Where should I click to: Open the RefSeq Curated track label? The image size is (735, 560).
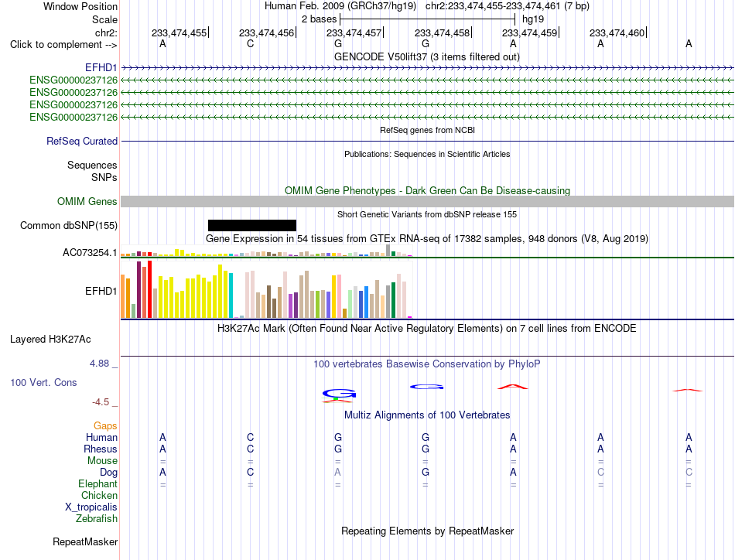pos(82,141)
